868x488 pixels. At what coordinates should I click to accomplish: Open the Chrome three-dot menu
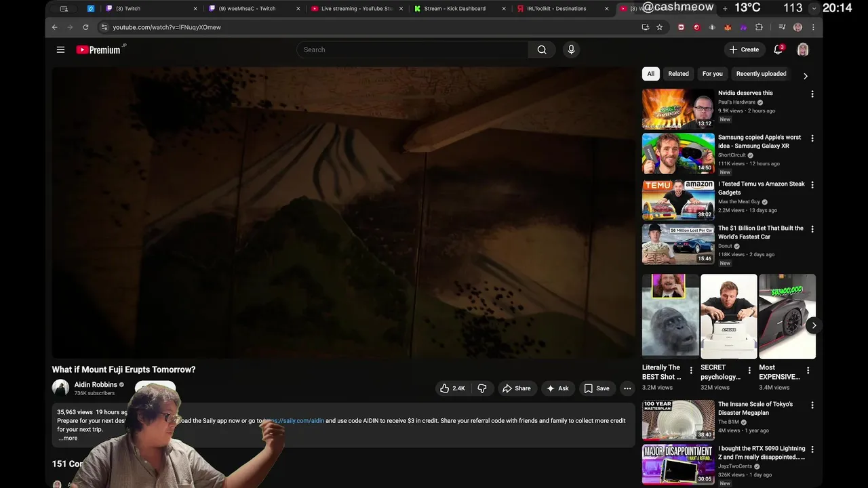click(814, 27)
